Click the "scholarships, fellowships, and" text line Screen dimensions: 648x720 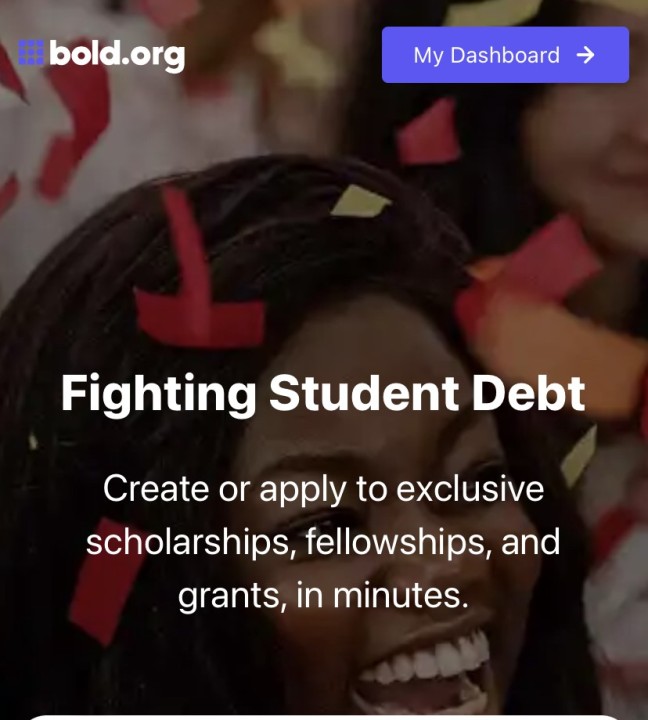click(323, 542)
